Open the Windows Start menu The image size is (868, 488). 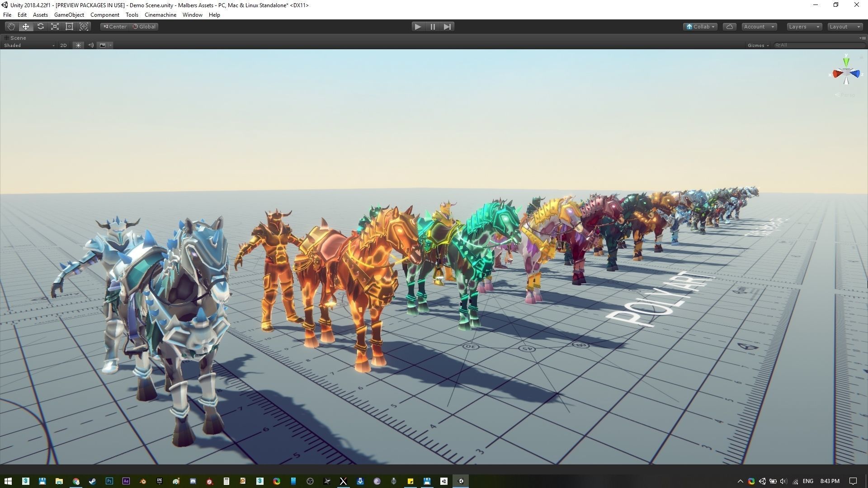pos(8,481)
